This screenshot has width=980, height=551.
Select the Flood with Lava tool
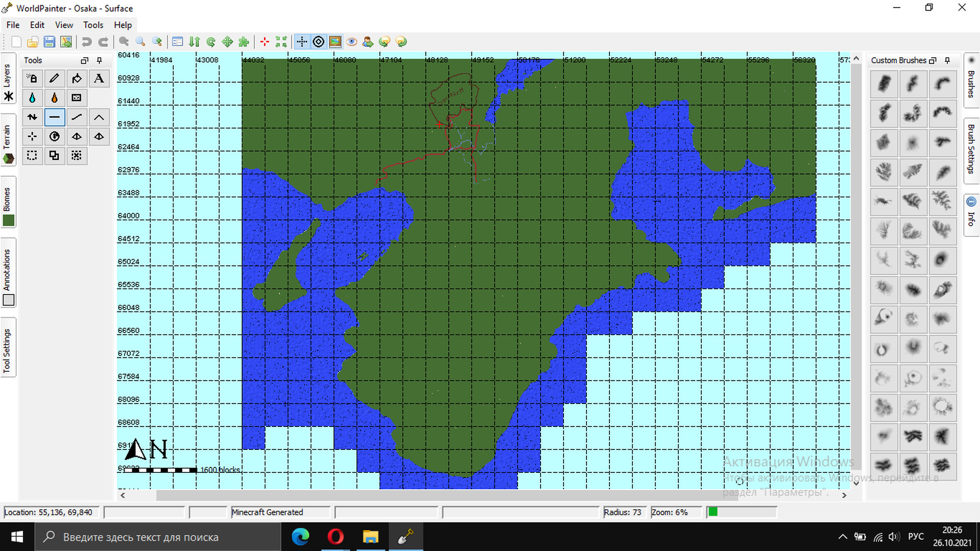pos(55,98)
